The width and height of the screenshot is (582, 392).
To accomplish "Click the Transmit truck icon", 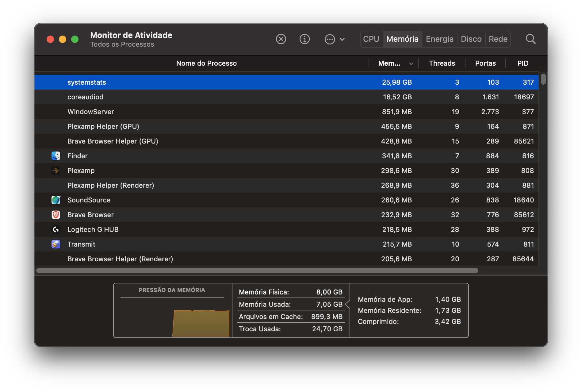I will pos(56,244).
